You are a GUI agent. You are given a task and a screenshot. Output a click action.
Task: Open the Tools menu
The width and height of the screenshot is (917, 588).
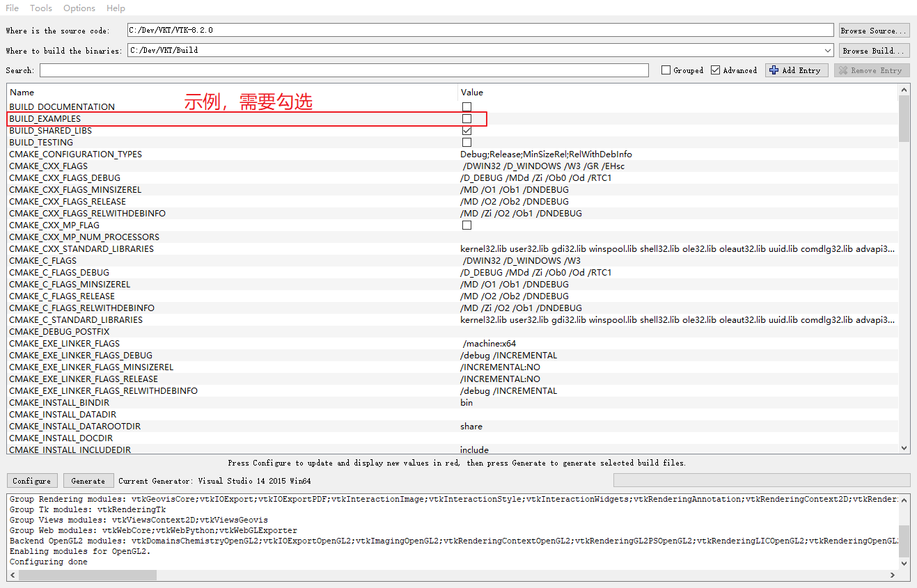(x=41, y=8)
